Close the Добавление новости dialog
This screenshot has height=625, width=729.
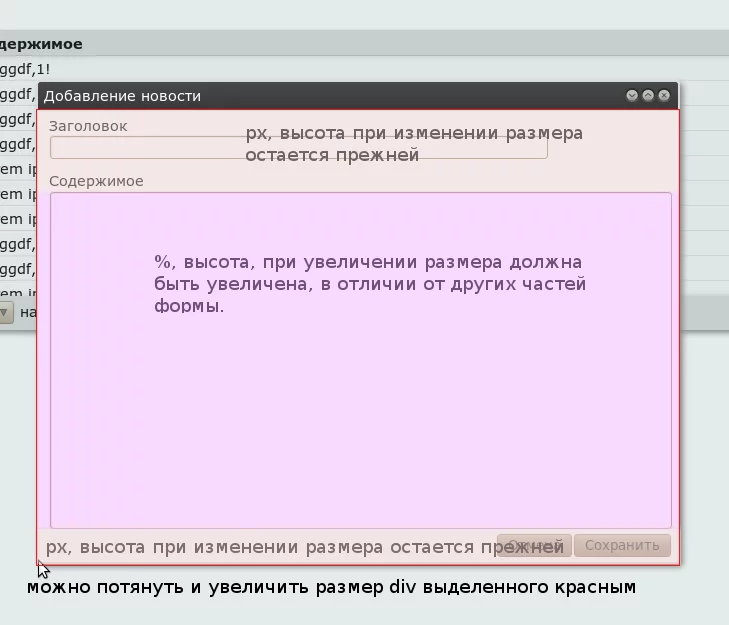click(x=664, y=95)
